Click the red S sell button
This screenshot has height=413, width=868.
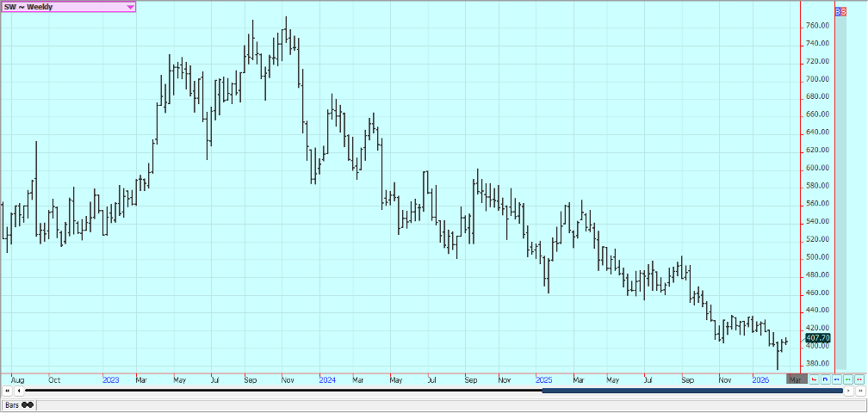844,10
